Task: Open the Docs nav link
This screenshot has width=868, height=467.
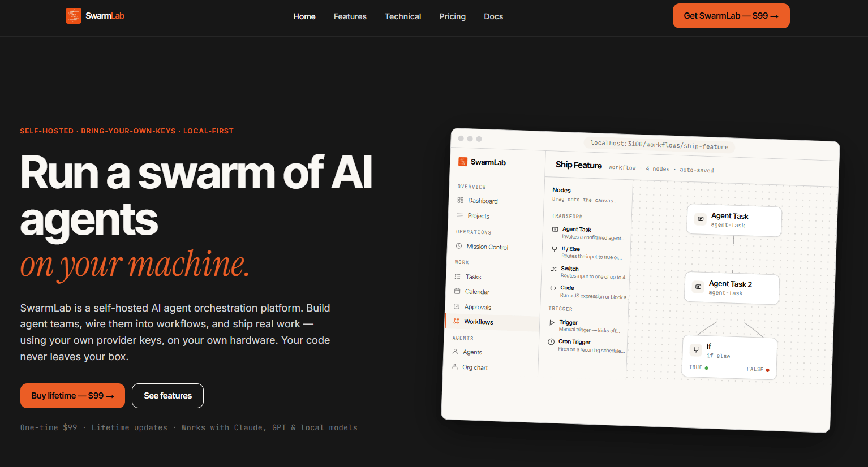Action: coord(493,16)
